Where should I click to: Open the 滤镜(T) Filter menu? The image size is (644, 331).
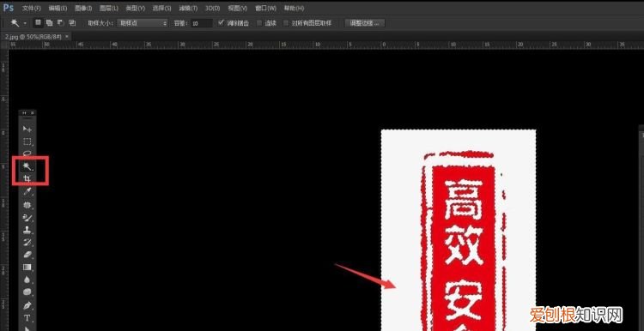point(188,9)
